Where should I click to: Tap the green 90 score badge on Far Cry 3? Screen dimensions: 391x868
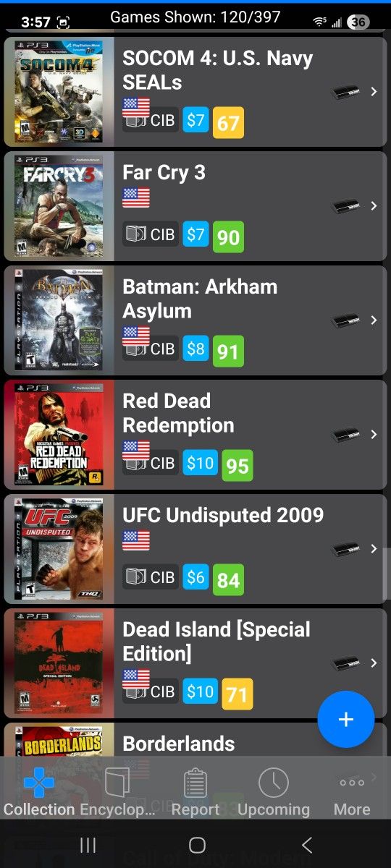[228, 237]
